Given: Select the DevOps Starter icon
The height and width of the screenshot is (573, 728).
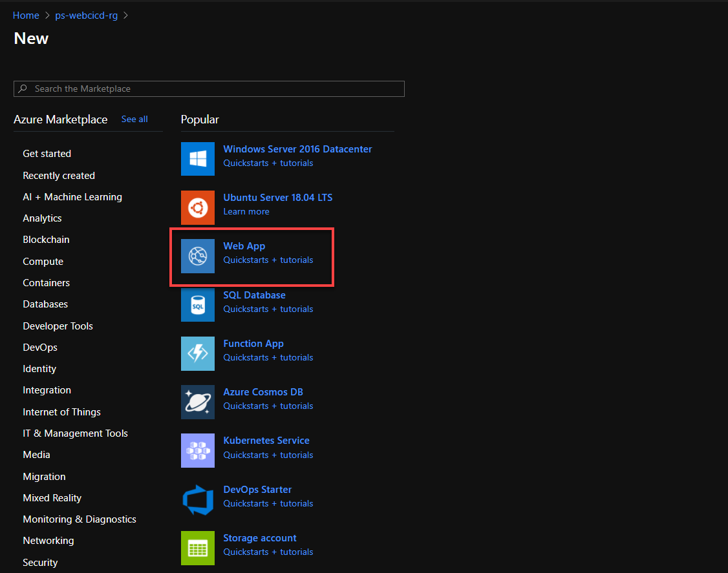Looking at the screenshot, I should [x=197, y=499].
